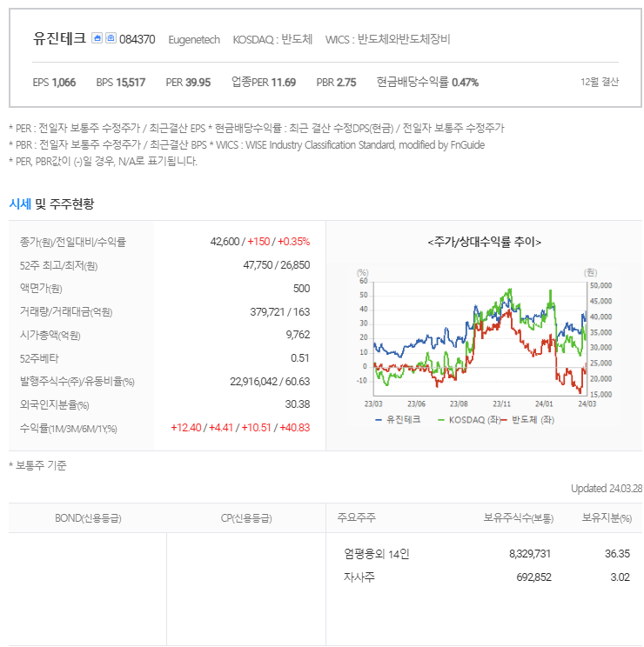Select the PER 39.95 value
Image resolution: width=644 pixels, height=647 pixels.
tap(188, 83)
